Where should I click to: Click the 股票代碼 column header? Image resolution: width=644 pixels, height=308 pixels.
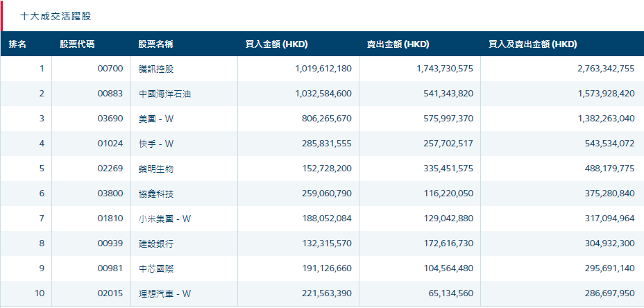[x=77, y=44]
